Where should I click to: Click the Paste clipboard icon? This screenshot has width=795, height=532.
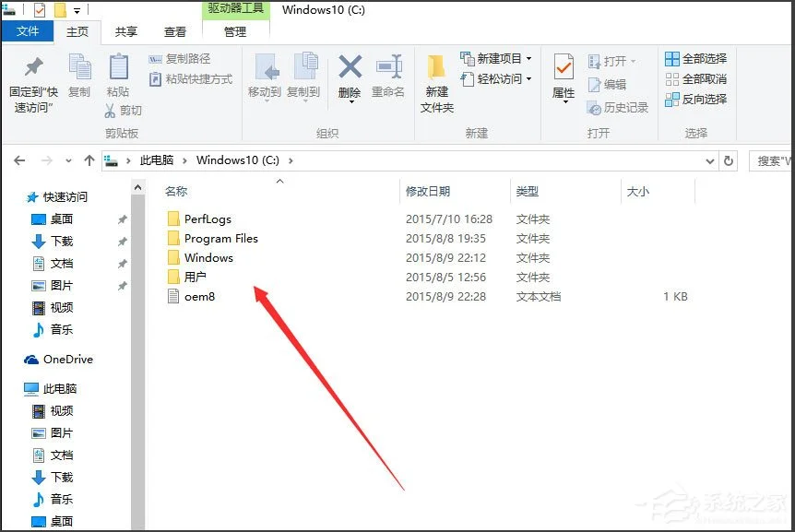pyautogui.click(x=119, y=66)
